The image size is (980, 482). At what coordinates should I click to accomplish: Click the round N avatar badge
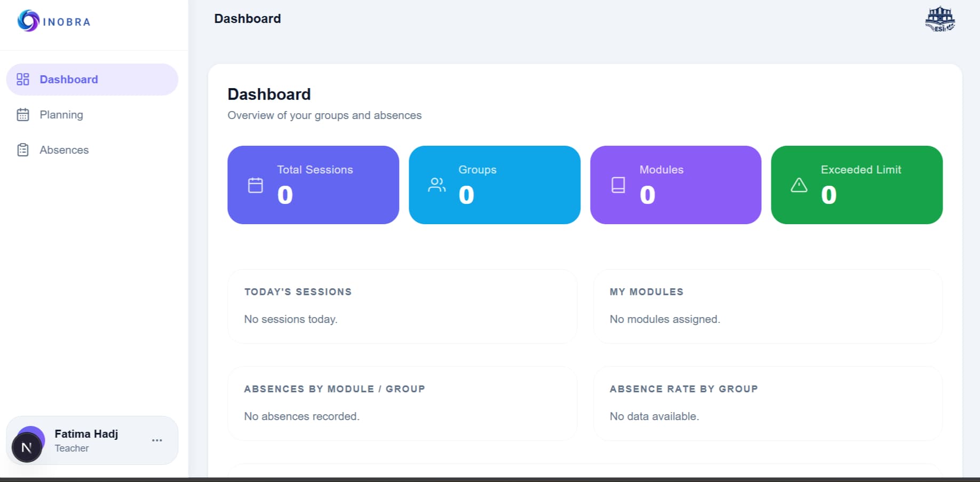point(27,447)
